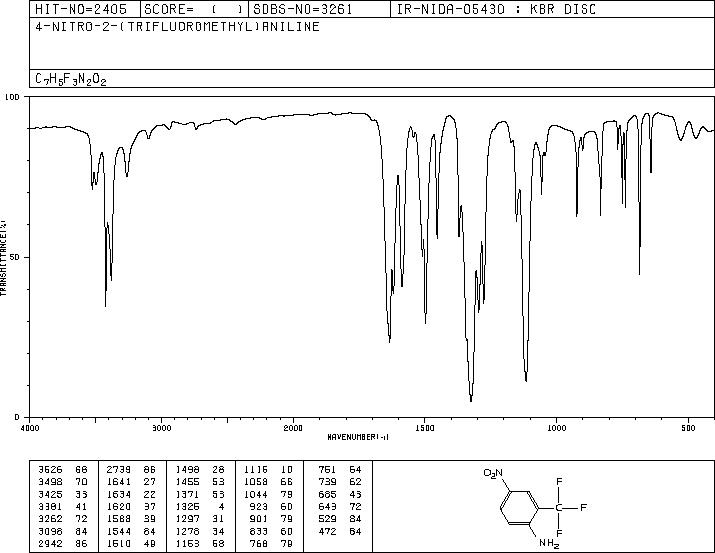Click peak table value 1455

187,482
